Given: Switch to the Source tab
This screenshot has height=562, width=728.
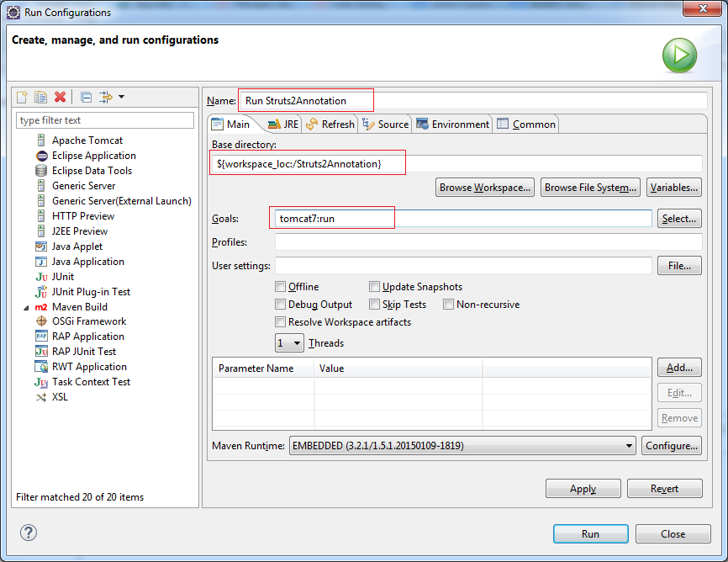Looking at the screenshot, I should tap(385, 125).
